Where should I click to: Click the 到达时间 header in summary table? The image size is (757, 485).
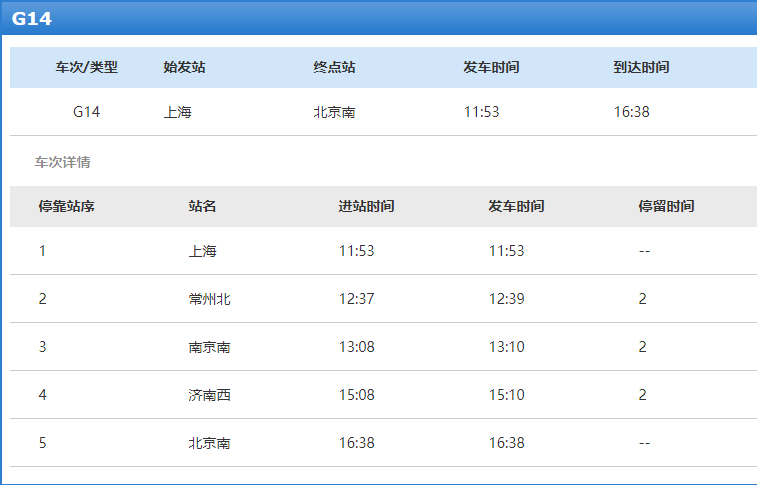(x=641, y=67)
